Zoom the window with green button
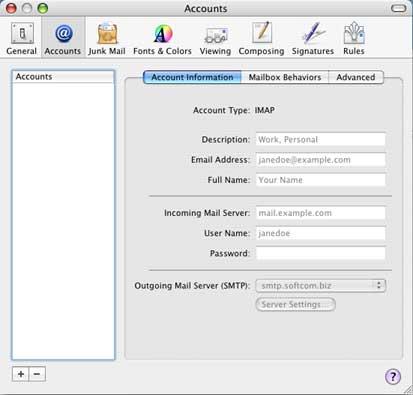Viewport: 413px width, 395px height. pos(43,8)
